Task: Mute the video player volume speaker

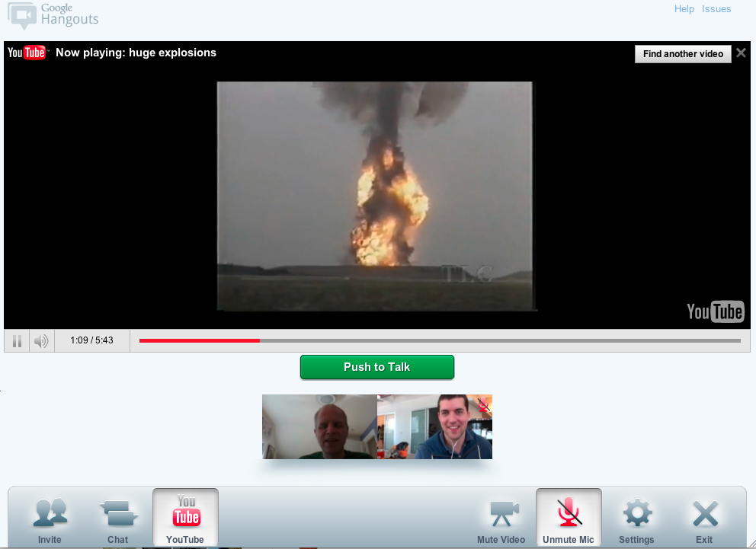Action: (x=41, y=340)
